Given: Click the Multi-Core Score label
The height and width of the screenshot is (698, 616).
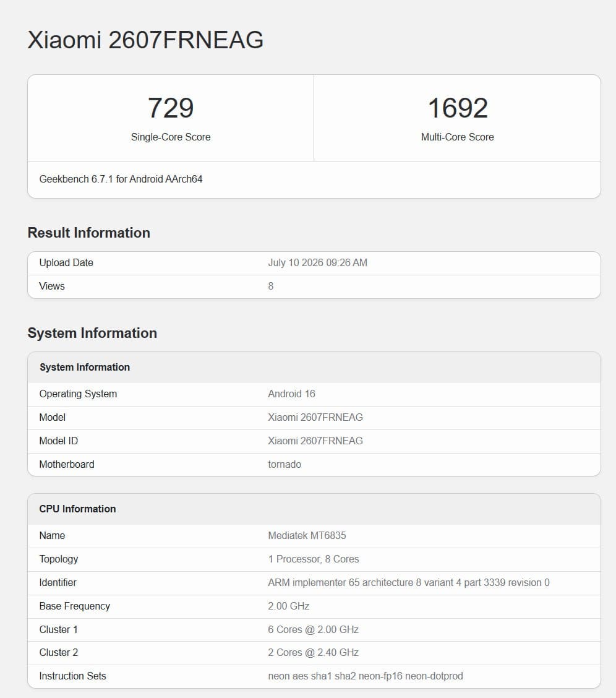Looking at the screenshot, I should [457, 137].
